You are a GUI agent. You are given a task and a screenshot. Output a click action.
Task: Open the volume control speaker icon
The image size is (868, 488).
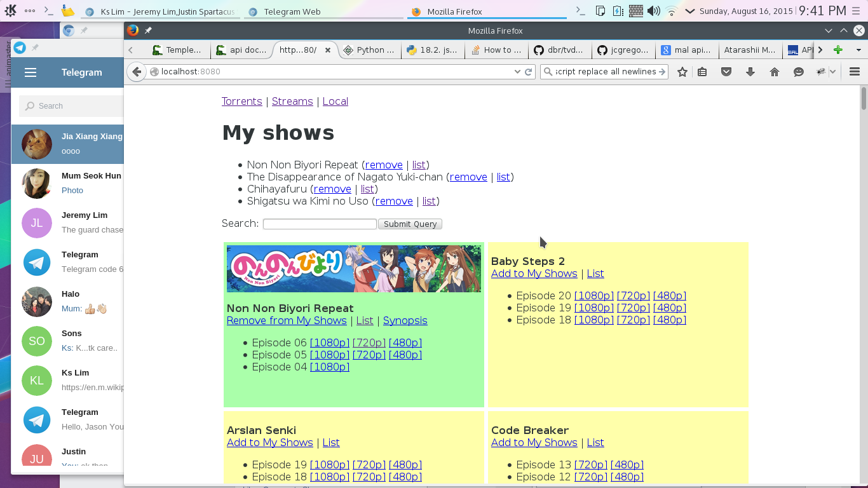[653, 11]
